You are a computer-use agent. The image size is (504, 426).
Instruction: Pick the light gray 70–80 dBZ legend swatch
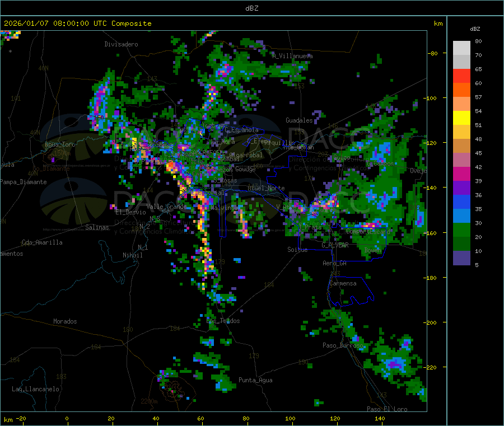point(461,48)
